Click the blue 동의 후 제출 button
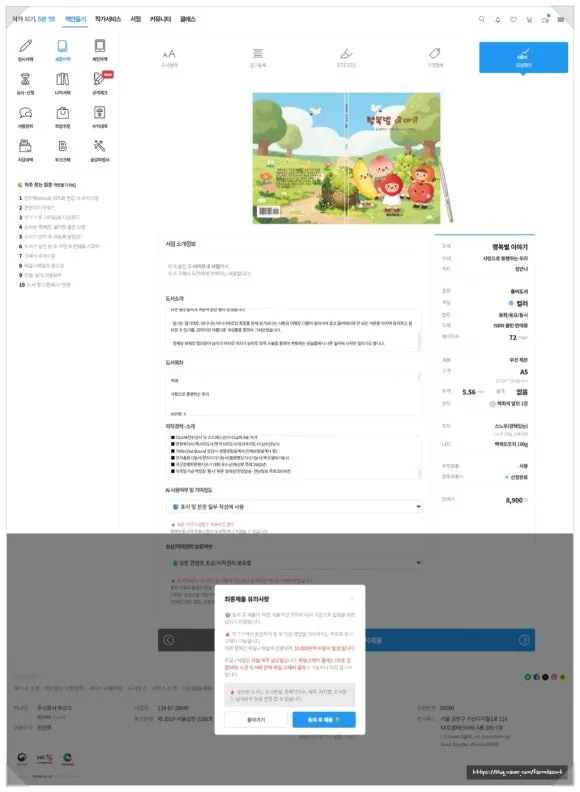This screenshot has height=792, width=580. click(x=324, y=719)
